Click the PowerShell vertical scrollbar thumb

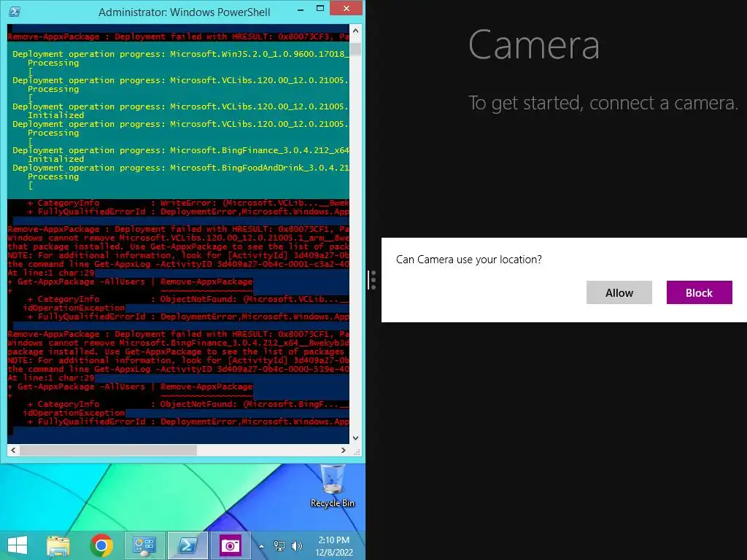[355, 50]
